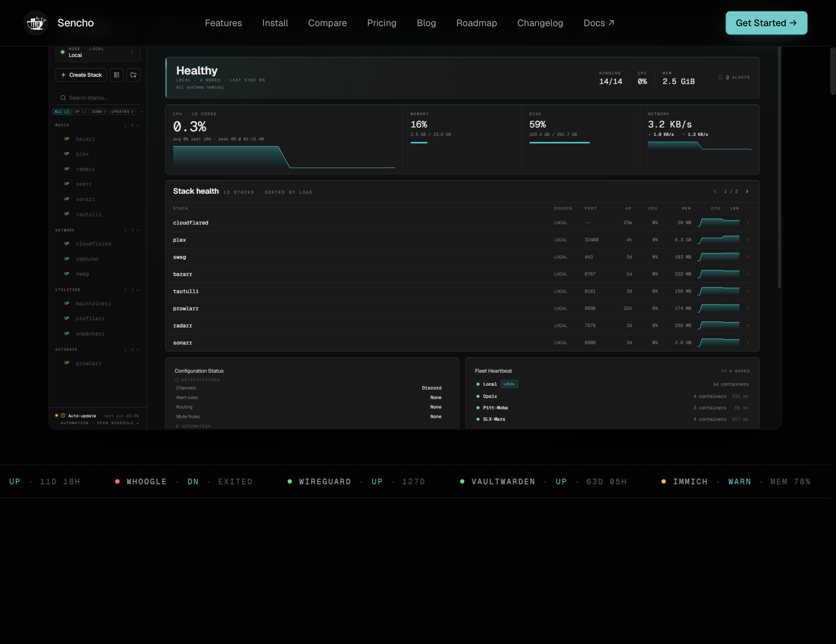Image resolution: width=836 pixels, height=644 pixels.
Task: Select the ALL 13 stack filter
Action: (x=62, y=112)
